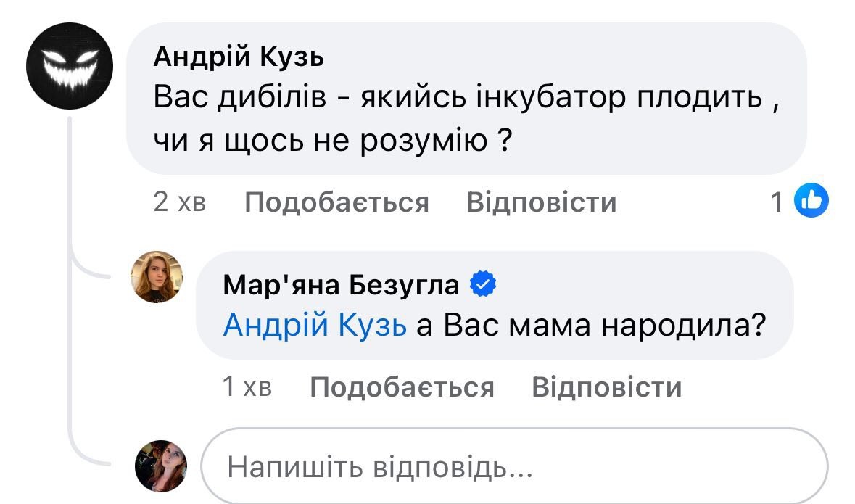Click the blue verified badge beside Мар'яна Безугла
Screen dimensions: 855x504
pyautogui.click(x=483, y=285)
